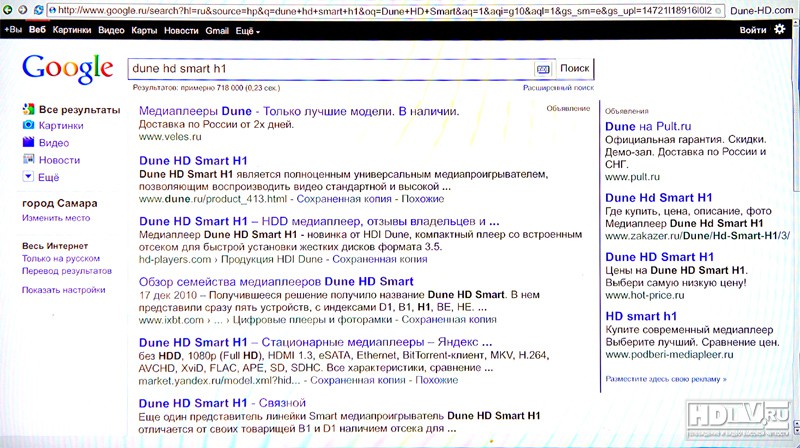The image size is (800, 448).
Task: Click the Поиск search button
Action: click(574, 68)
